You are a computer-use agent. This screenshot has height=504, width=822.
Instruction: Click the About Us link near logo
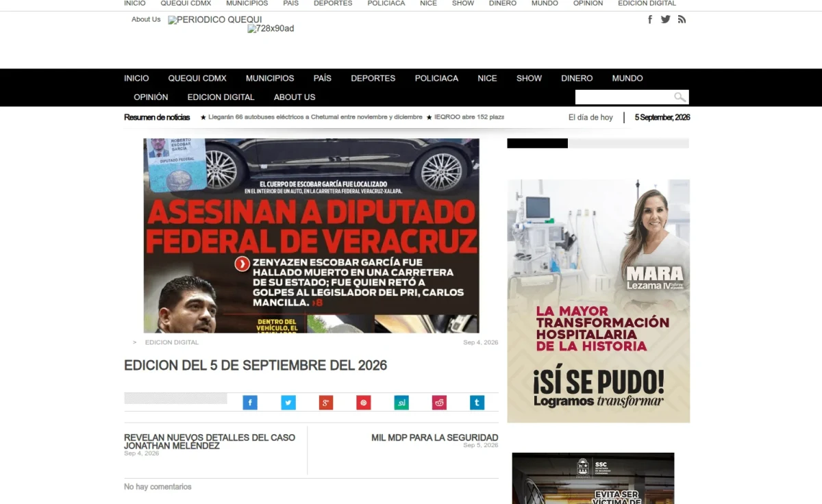pyautogui.click(x=146, y=19)
